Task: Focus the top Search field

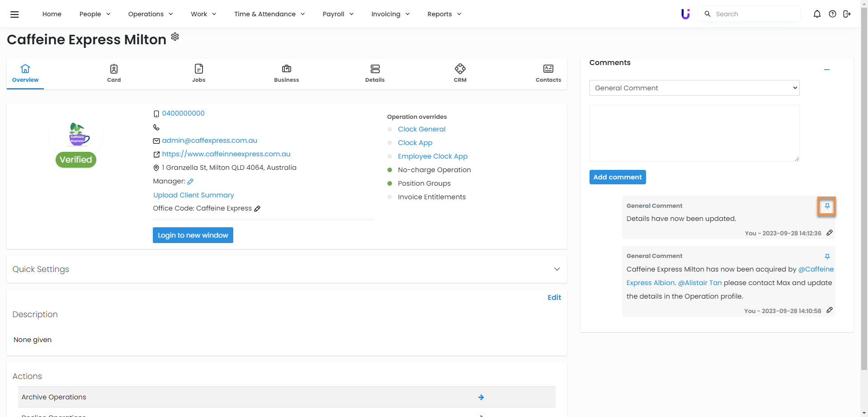Action: (x=749, y=14)
